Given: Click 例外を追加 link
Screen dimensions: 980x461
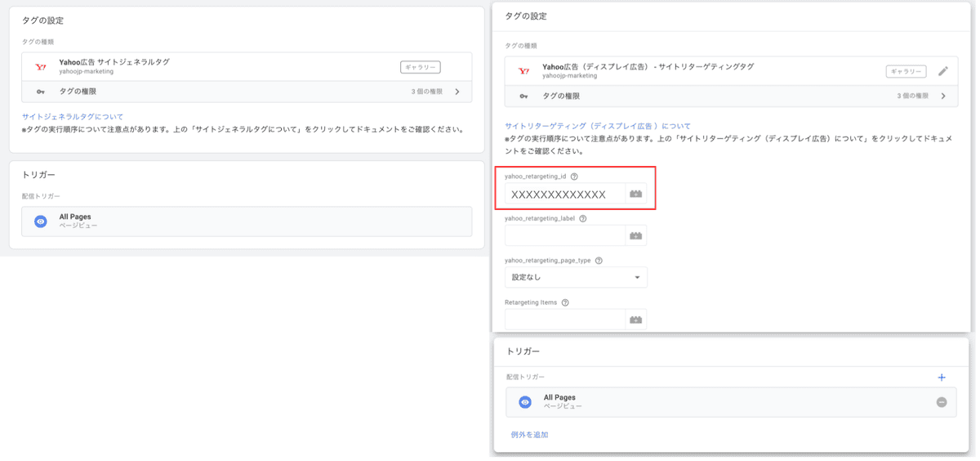Looking at the screenshot, I should pyautogui.click(x=529, y=435).
